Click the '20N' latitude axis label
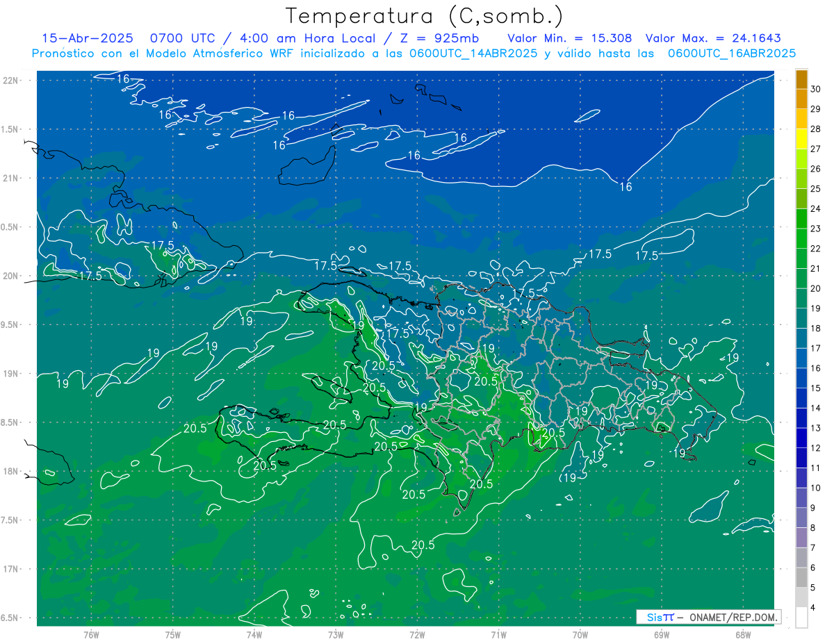The height and width of the screenshot is (644, 834). click(10, 276)
